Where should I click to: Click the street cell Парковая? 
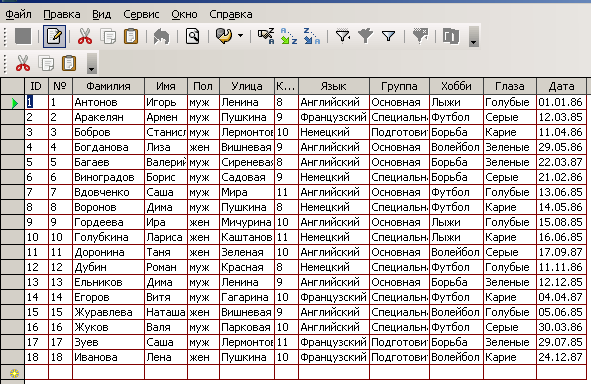247,327
